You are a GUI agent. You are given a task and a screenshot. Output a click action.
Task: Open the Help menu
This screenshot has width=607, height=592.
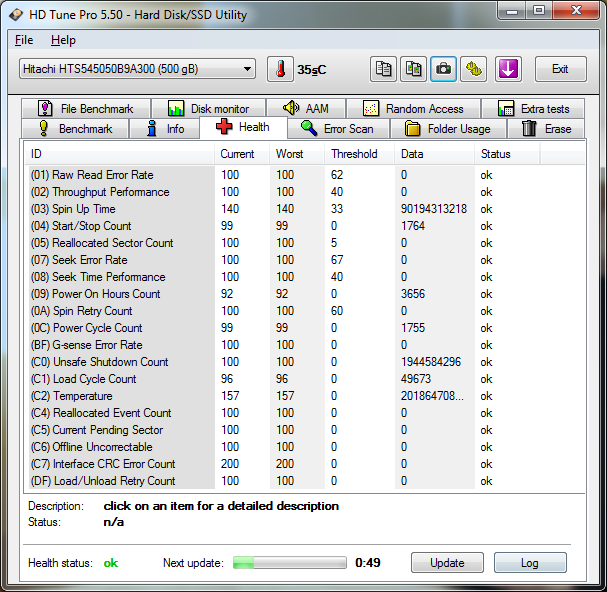63,40
